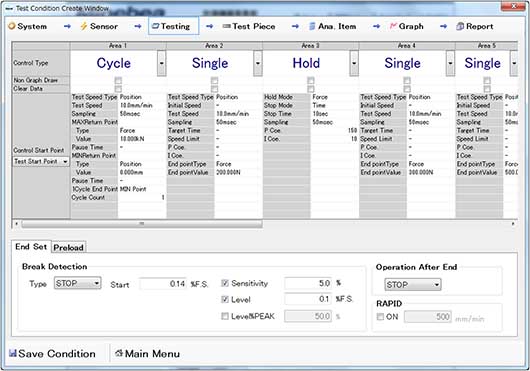The width and height of the screenshot is (530, 371).
Task: Enable the RAPID ON checkbox
Action: tap(381, 317)
